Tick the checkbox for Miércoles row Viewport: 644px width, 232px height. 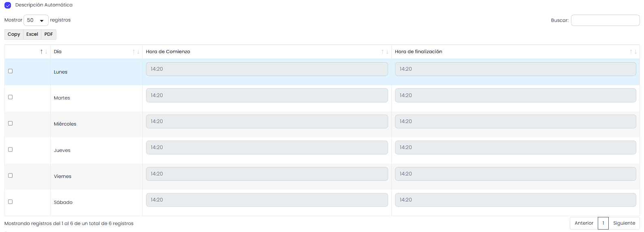11,124
